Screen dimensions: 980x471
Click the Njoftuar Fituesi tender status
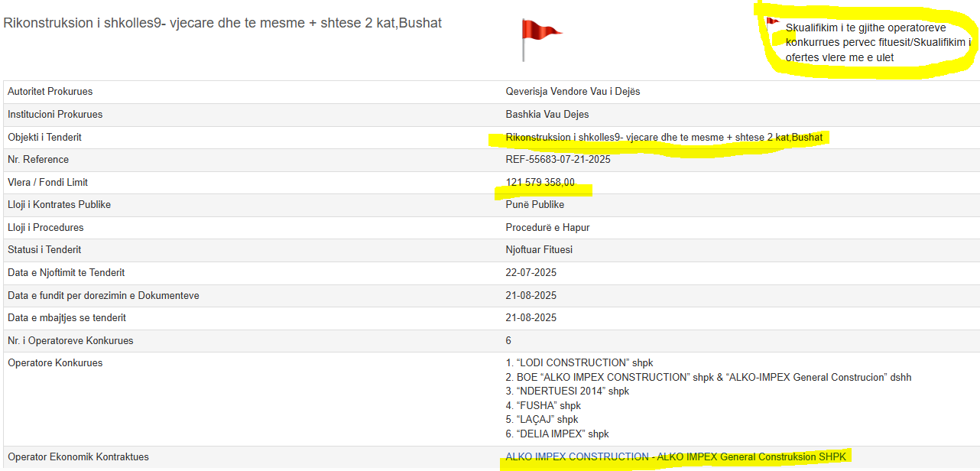click(x=539, y=250)
